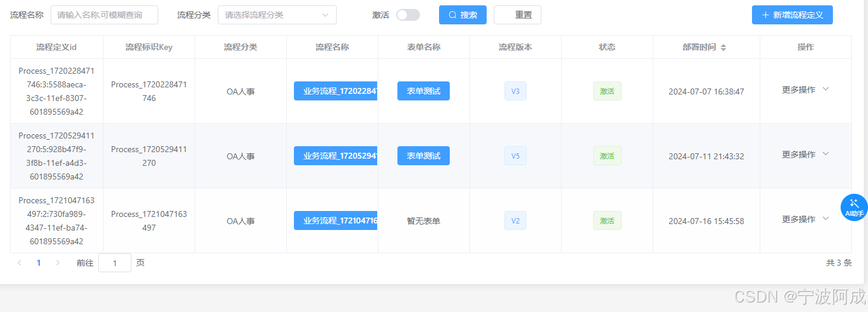The height and width of the screenshot is (312, 868).
Task: Click 表单测试 in the V3 row
Action: (x=424, y=91)
